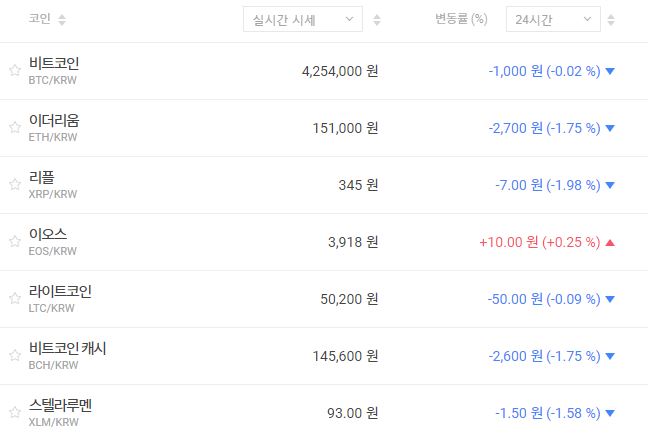
Task: Click the 변동률 (%) column header
Action: pos(459,20)
